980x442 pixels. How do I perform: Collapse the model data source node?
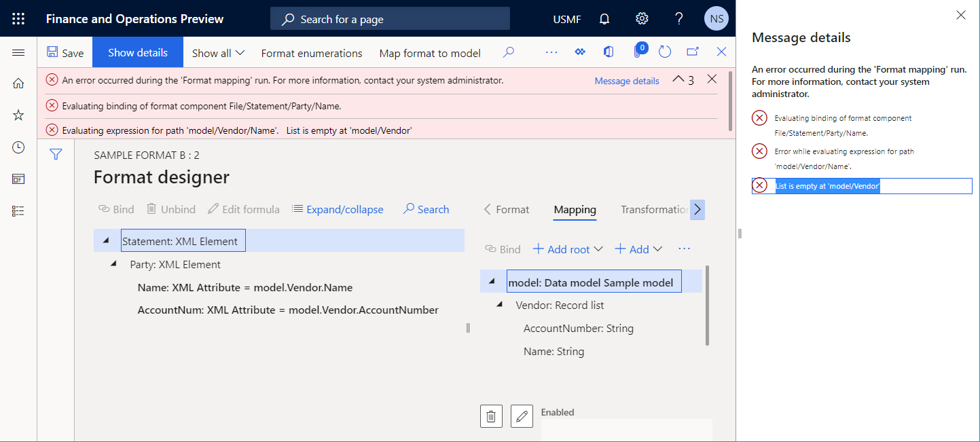tap(492, 282)
